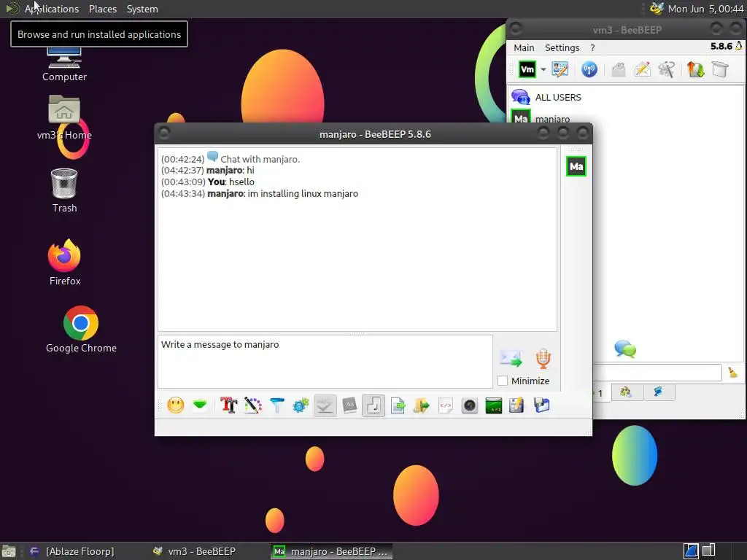Click the send file document icon

tap(398, 405)
